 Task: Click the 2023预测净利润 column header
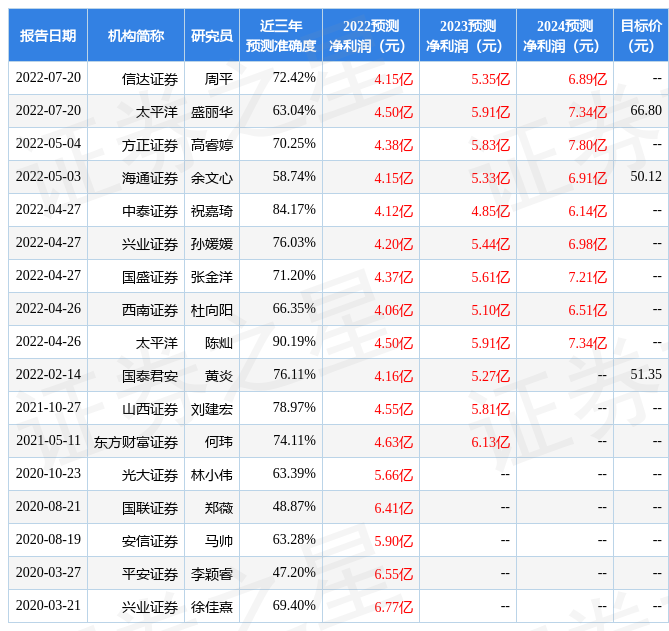(468, 35)
